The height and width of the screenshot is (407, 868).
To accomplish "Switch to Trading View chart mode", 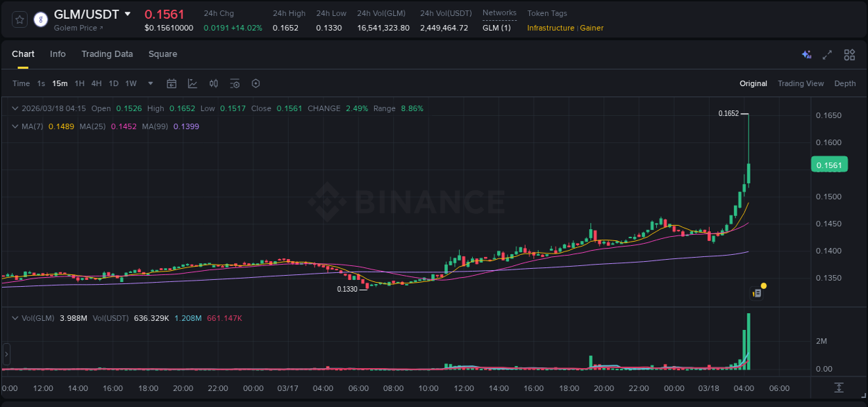I will tap(801, 83).
